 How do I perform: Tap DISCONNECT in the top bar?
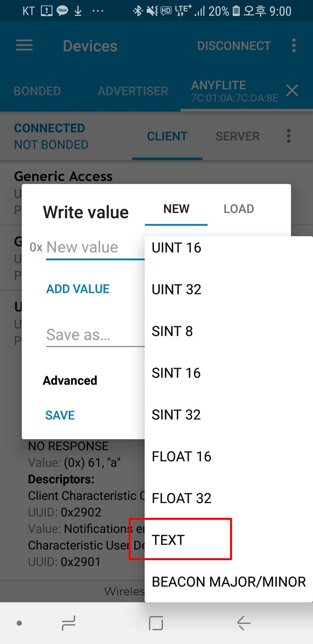(x=234, y=46)
